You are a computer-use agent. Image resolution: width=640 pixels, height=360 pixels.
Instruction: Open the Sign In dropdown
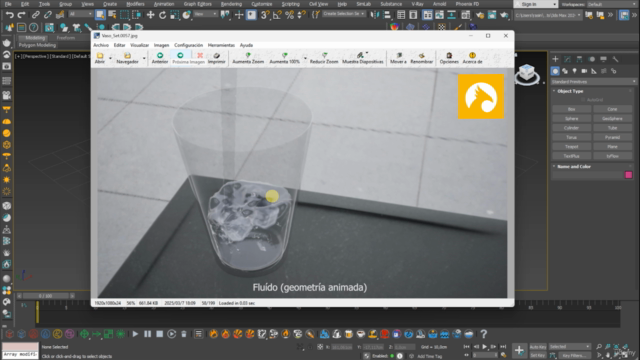point(536,4)
